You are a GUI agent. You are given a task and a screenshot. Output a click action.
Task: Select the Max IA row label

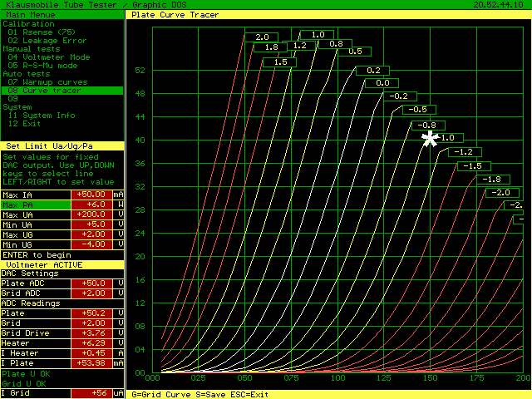[36, 195]
